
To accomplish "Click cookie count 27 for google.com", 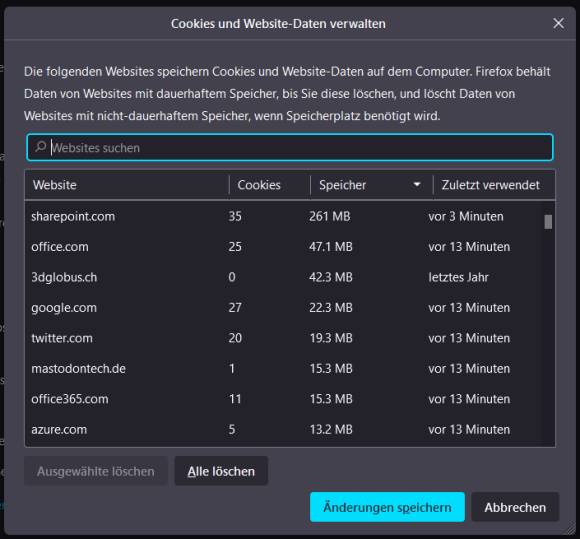I will tap(235, 307).
